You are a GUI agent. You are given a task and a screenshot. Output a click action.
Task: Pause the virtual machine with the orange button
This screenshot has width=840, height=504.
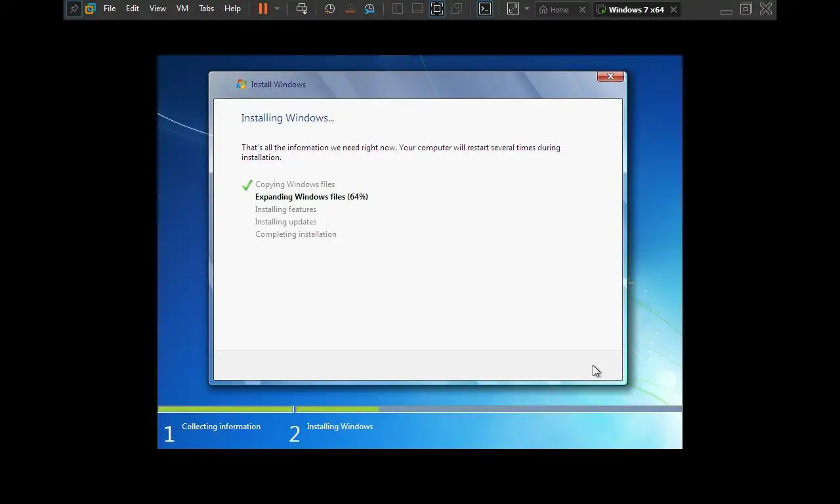(x=262, y=9)
